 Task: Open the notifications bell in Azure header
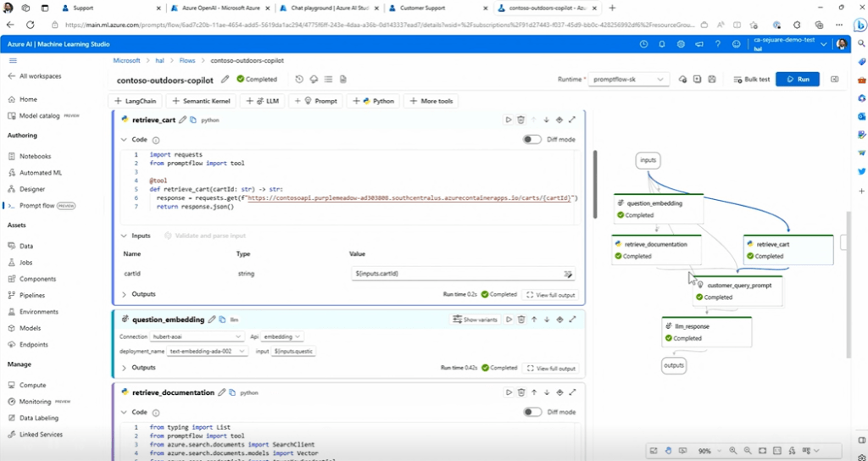662,43
